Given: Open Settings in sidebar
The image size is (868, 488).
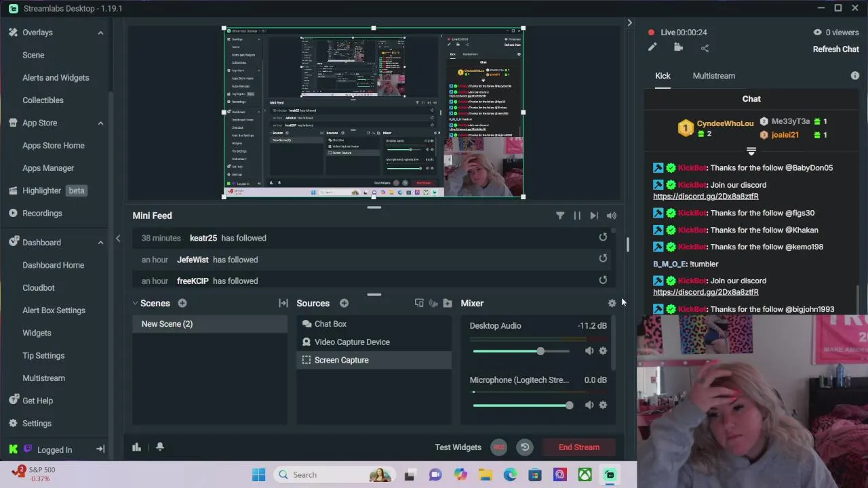Looking at the screenshot, I should pyautogui.click(x=37, y=423).
